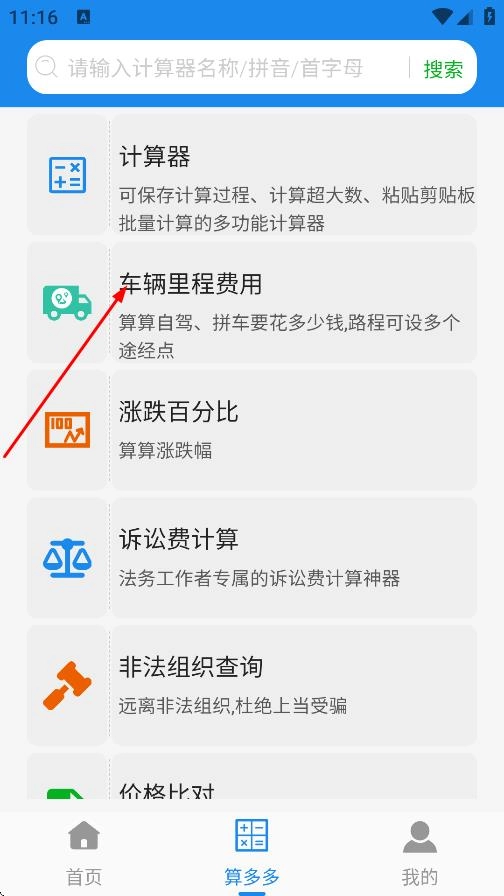
Task: Tap the green price comparison icon
Action: click(x=67, y=794)
